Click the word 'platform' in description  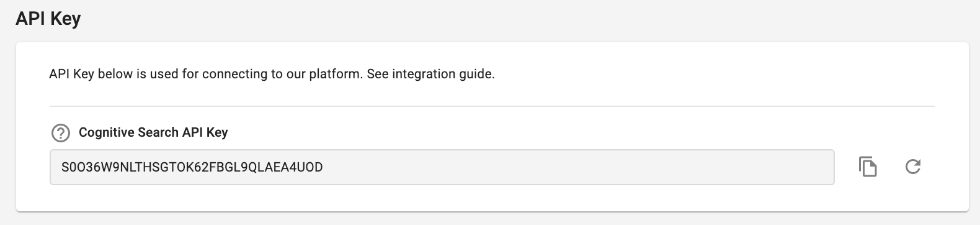coord(334,74)
